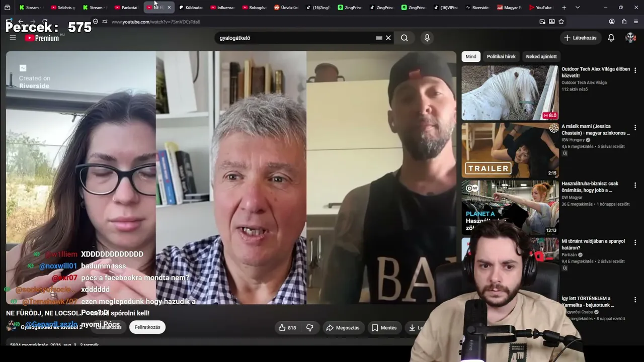644x362 pixels.
Task: Open the on-screen keyboard in search box
Action: click(379, 38)
